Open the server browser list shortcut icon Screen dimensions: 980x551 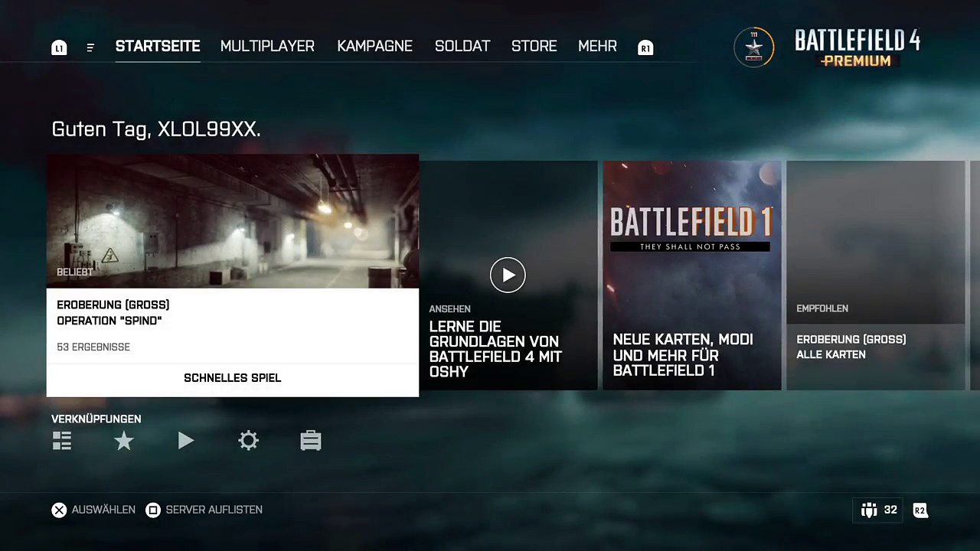[x=62, y=441]
